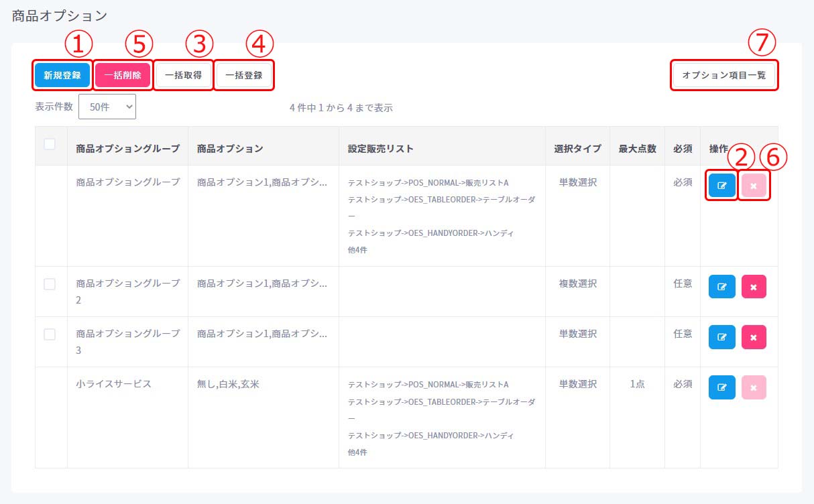Click disabled delete icon in first 商品オプショングループ row
Image resolution: width=814 pixels, height=504 pixels.
(754, 186)
